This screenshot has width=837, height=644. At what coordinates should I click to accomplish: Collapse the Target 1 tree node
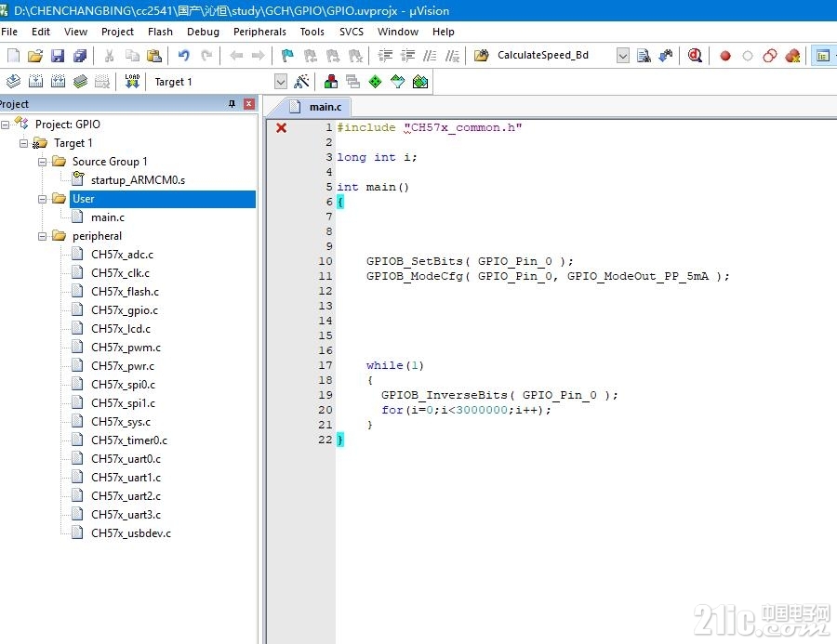[23, 143]
